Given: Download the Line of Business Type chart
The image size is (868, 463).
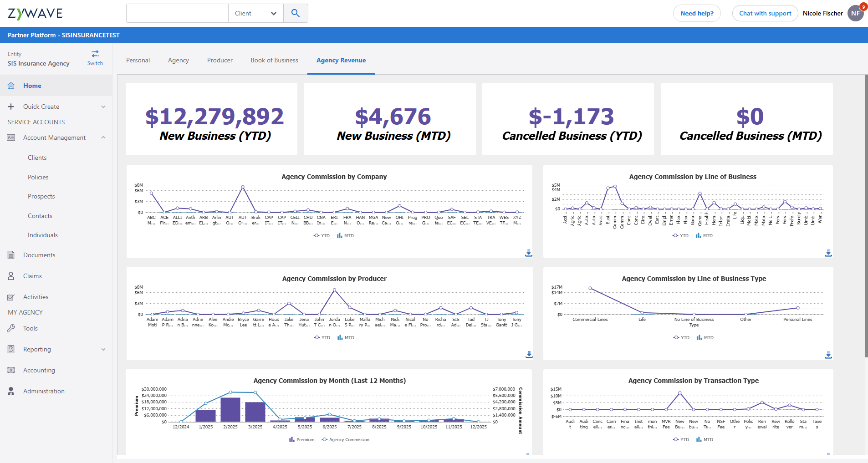Looking at the screenshot, I should pyautogui.click(x=828, y=355).
